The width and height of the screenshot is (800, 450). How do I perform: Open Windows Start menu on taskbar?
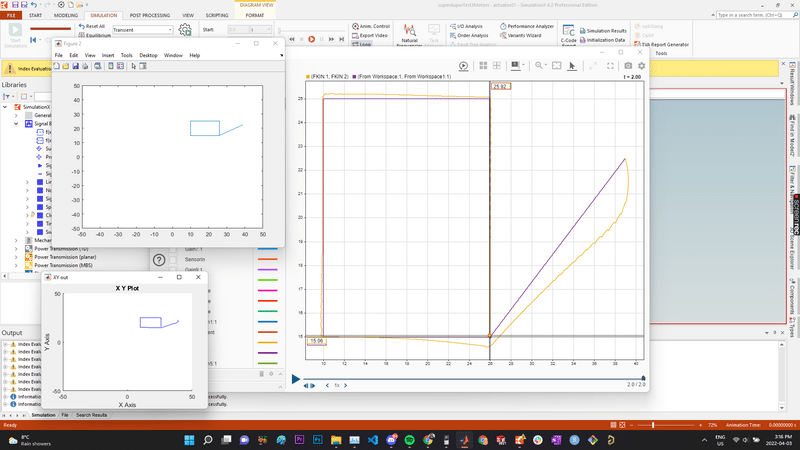tap(189, 440)
